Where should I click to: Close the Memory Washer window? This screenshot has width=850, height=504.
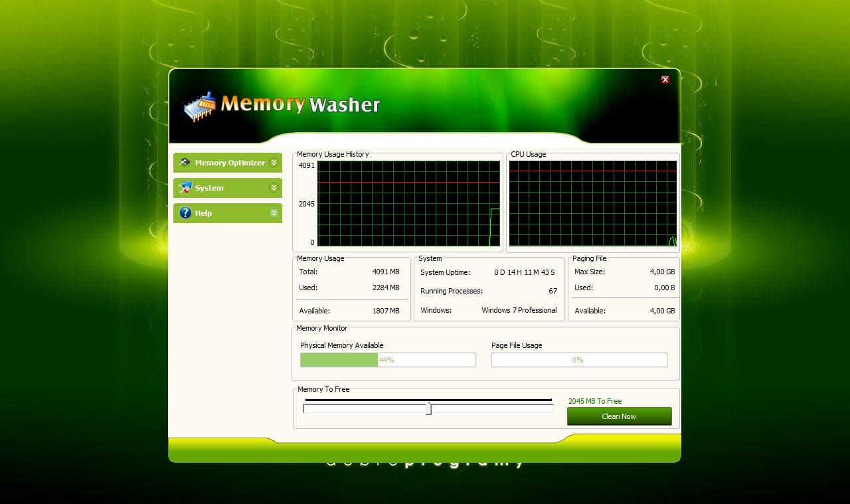click(x=665, y=80)
